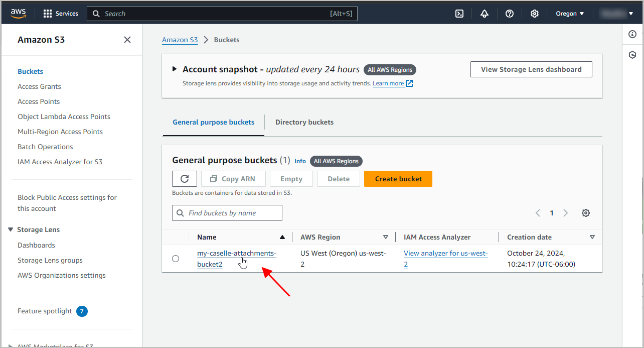The image size is (644, 348).
Task: Click the Amazon S3 breadcrumb link
Action: (x=180, y=40)
